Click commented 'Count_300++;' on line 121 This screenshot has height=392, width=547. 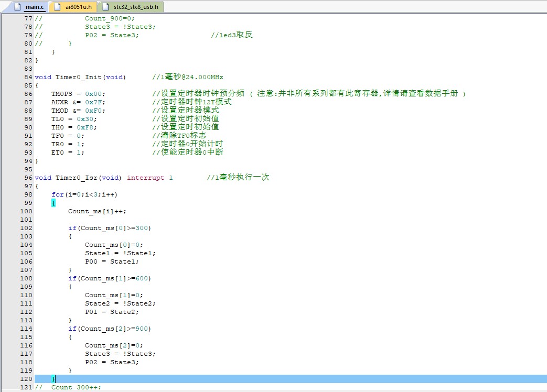click(76, 387)
